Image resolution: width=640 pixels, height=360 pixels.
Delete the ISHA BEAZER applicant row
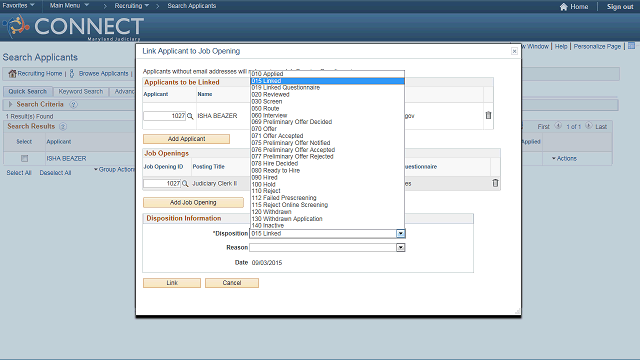click(488, 116)
